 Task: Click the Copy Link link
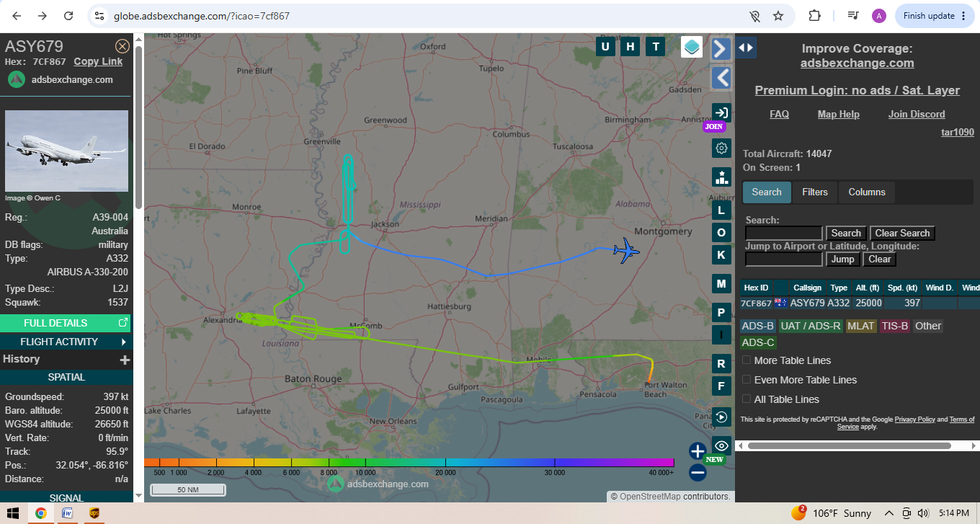98,62
